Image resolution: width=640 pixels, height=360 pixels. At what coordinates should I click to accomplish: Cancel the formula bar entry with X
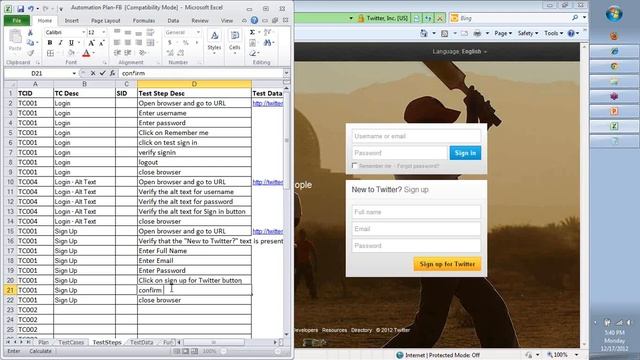coord(93,73)
